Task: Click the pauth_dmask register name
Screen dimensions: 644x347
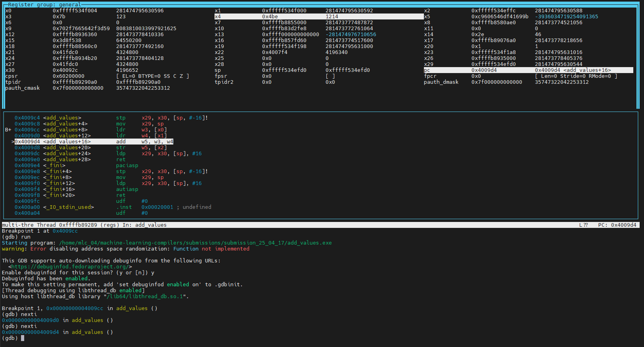Action: [x=441, y=82]
